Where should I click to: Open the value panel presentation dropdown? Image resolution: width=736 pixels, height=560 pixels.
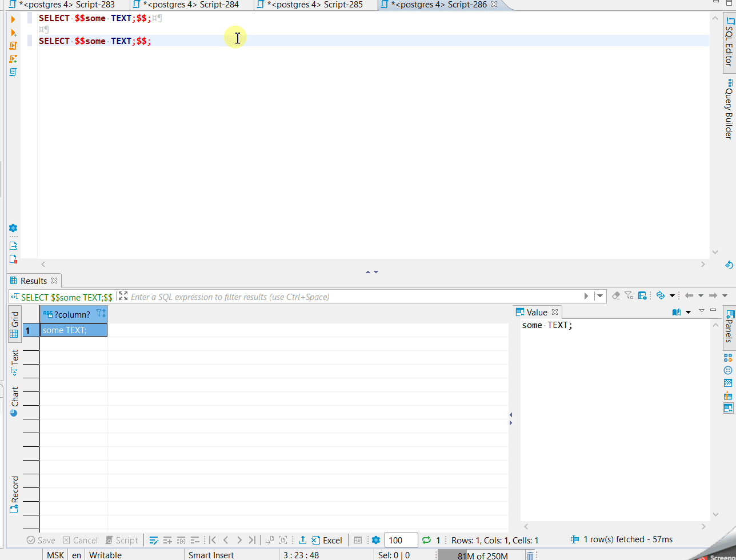point(688,311)
